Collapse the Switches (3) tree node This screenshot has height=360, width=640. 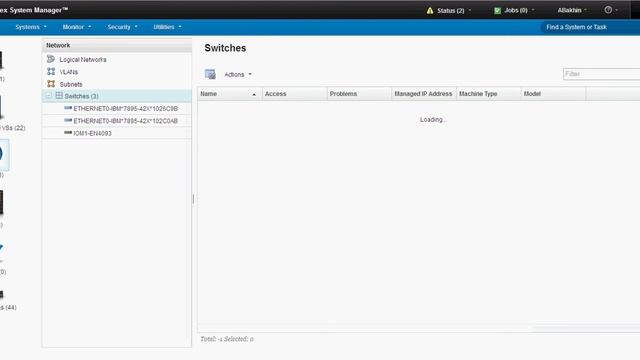tap(49, 96)
